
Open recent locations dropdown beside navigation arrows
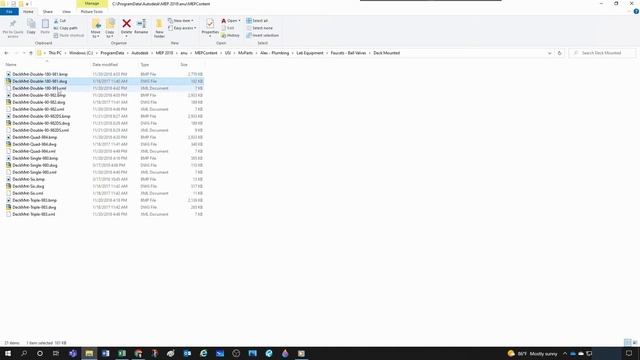tap(24, 53)
